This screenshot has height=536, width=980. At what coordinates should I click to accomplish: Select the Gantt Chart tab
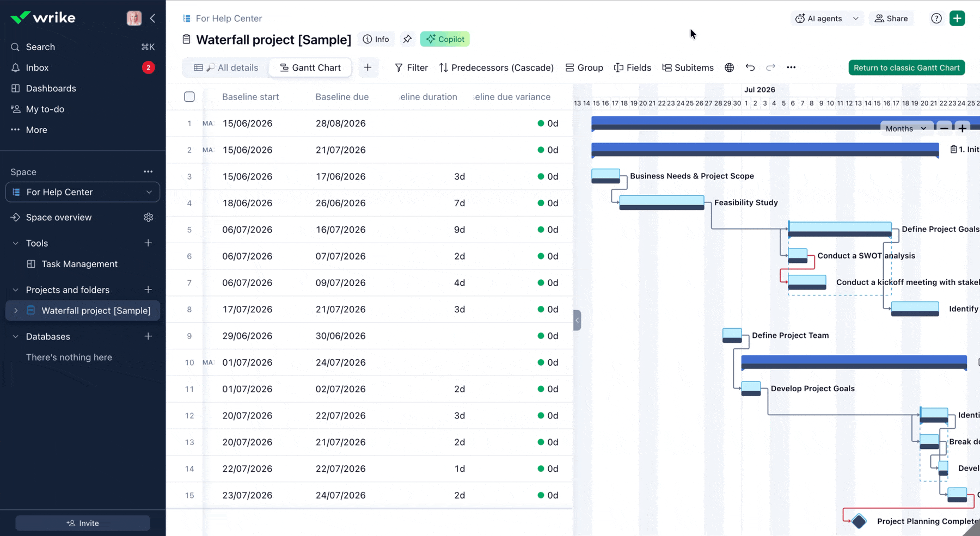310,67
